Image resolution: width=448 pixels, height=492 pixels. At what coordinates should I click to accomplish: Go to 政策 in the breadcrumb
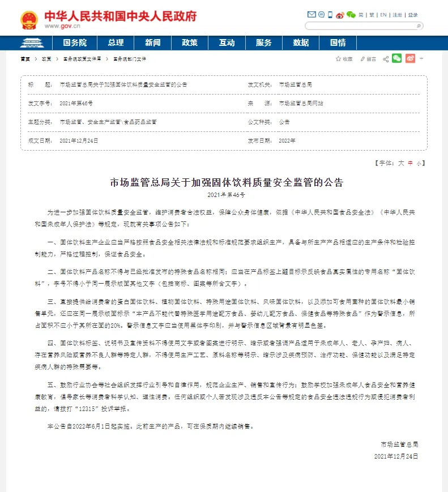pyautogui.click(x=46, y=59)
